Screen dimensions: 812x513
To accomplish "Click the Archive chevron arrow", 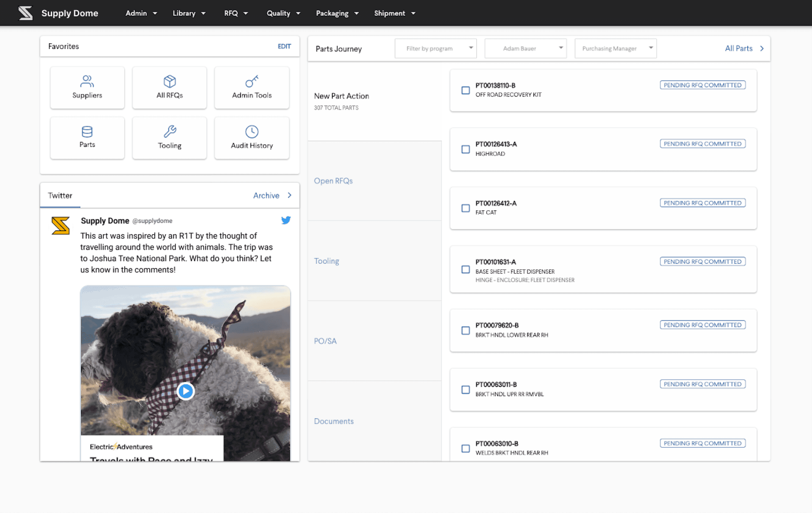I will coord(290,195).
